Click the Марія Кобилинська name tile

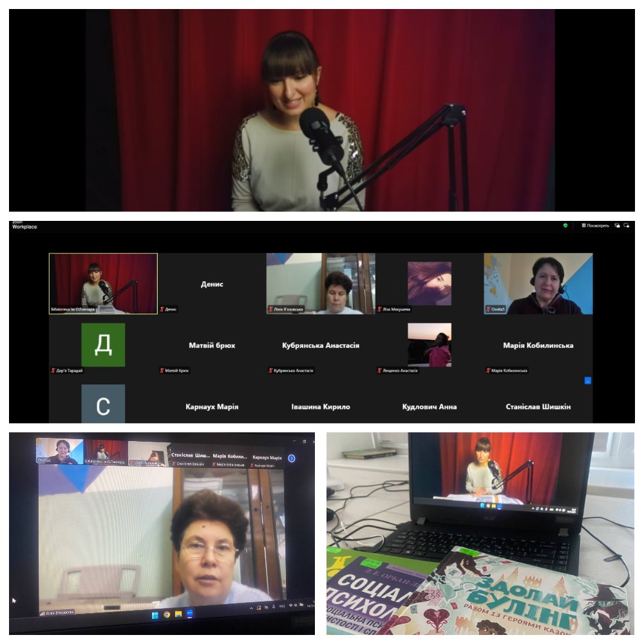tap(538, 346)
